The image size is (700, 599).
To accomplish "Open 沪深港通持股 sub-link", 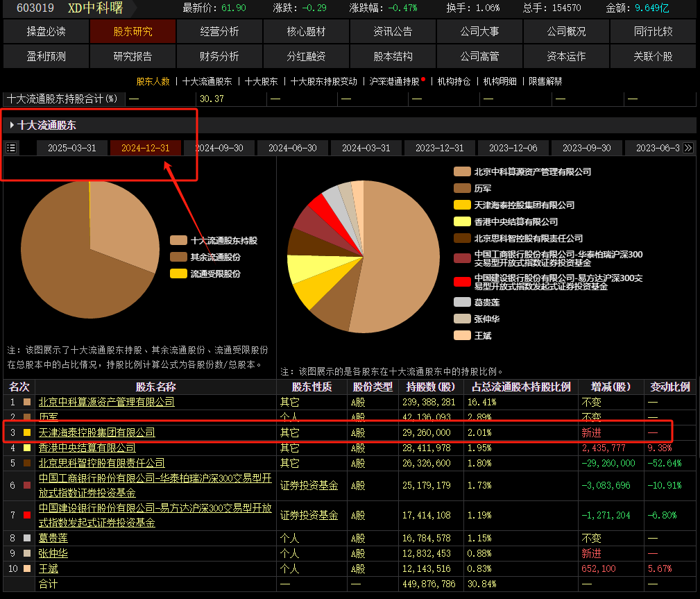I will point(394,81).
